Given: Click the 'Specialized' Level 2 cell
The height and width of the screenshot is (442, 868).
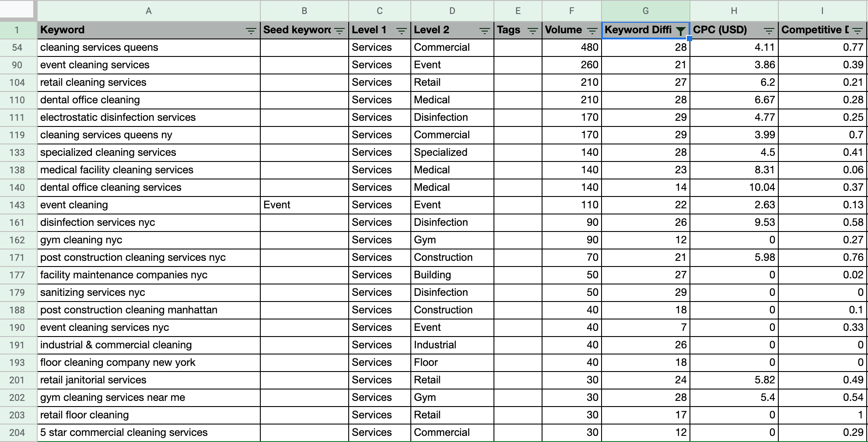Looking at the screenshot, I should pyautogui.click(x=452, y=153).
